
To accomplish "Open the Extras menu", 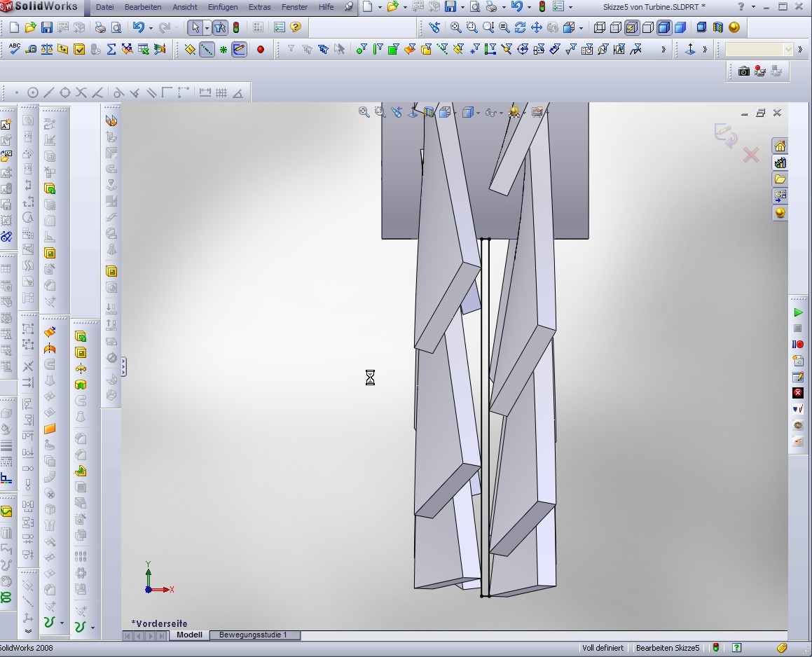I will 259,7.
